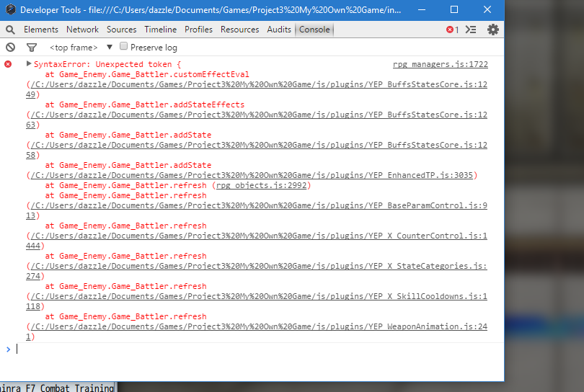Close the Developer Tools window
Image resolution: width=584 pixels, height=392 pixels.
487,9
